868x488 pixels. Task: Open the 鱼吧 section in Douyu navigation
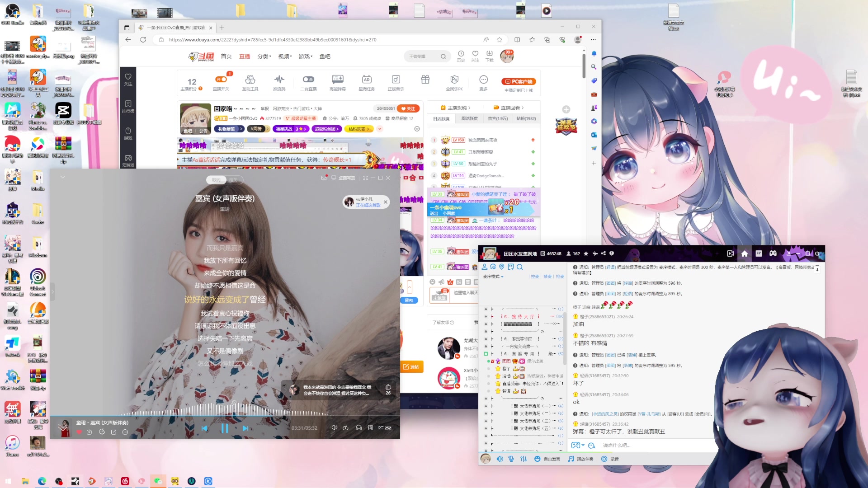325,56
